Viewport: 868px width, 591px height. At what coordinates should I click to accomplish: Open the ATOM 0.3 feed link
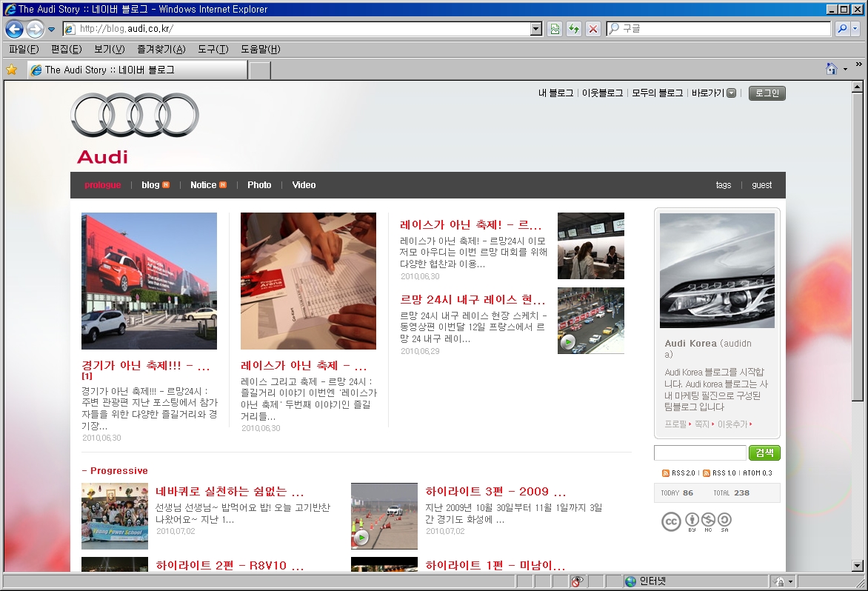point(758,473)
